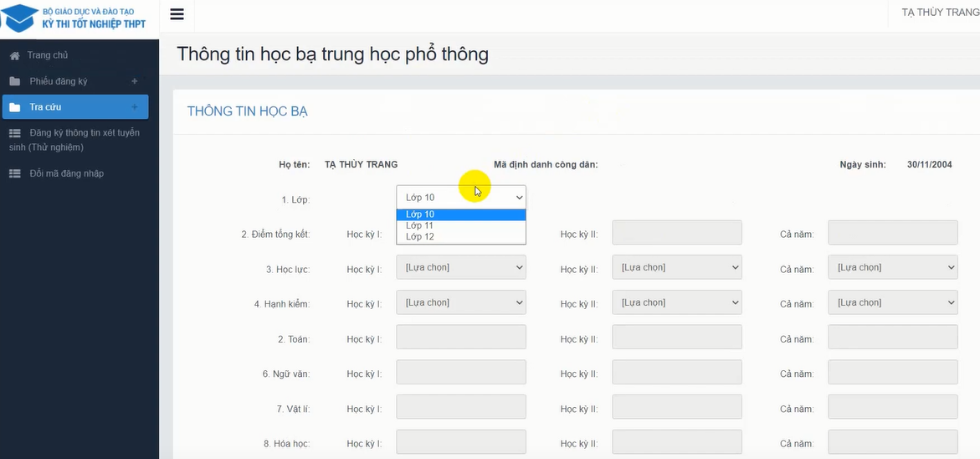Image resolution: width=980 pixels, height=459 pixels.
Task: Expand Tra cứu with plus icon
Action: 135,107
